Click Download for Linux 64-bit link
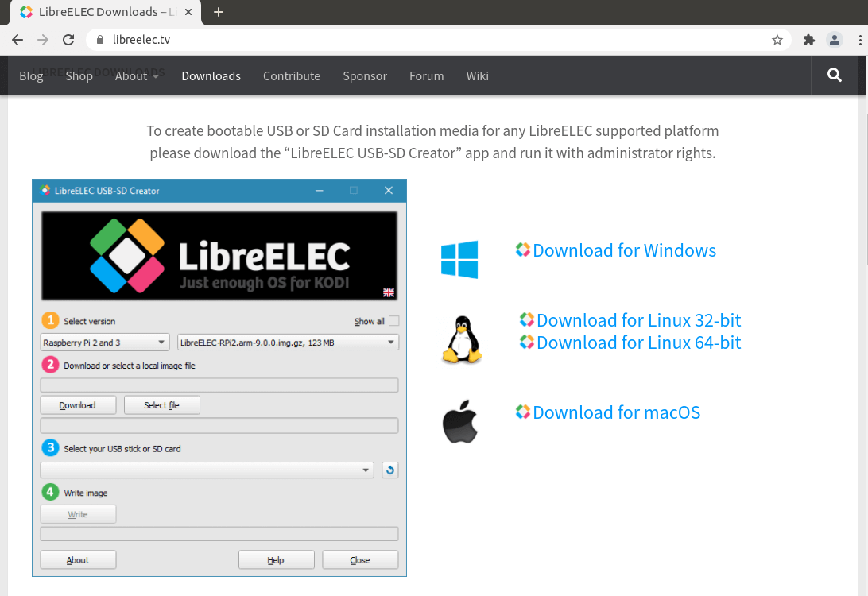The image size is (868, 596). click(637, 343)
